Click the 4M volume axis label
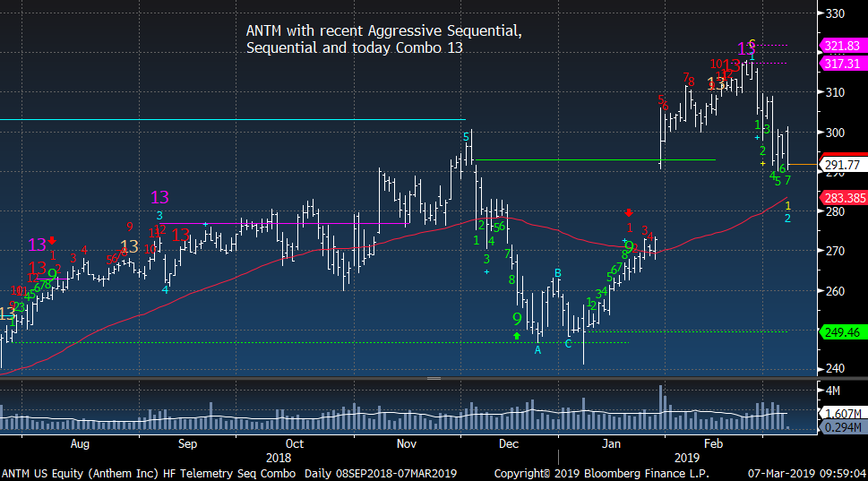This screenshot has height=481, width=868. tap(833, 391)
